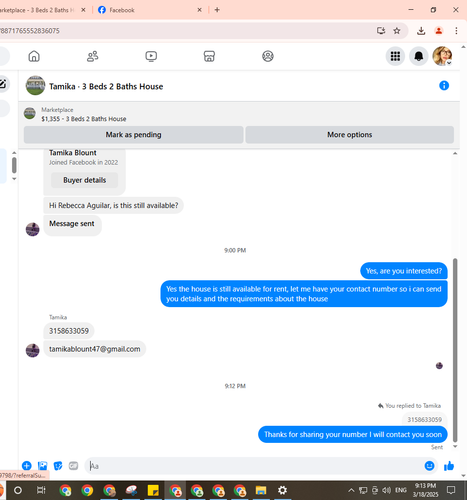
Task: Open Facebook Home feed icon
Action: pos(34,56)
